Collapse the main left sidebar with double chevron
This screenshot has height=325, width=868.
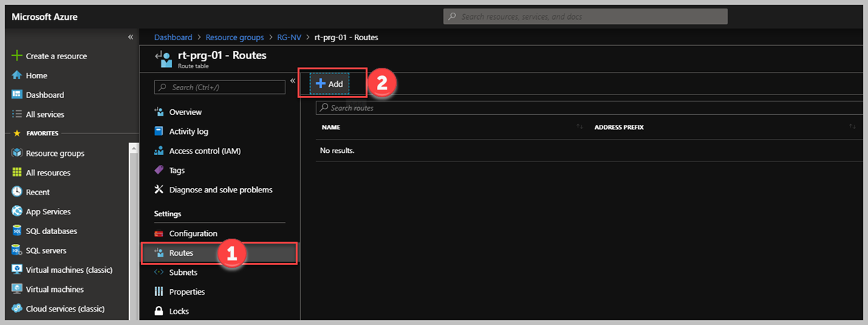(130, 37)
